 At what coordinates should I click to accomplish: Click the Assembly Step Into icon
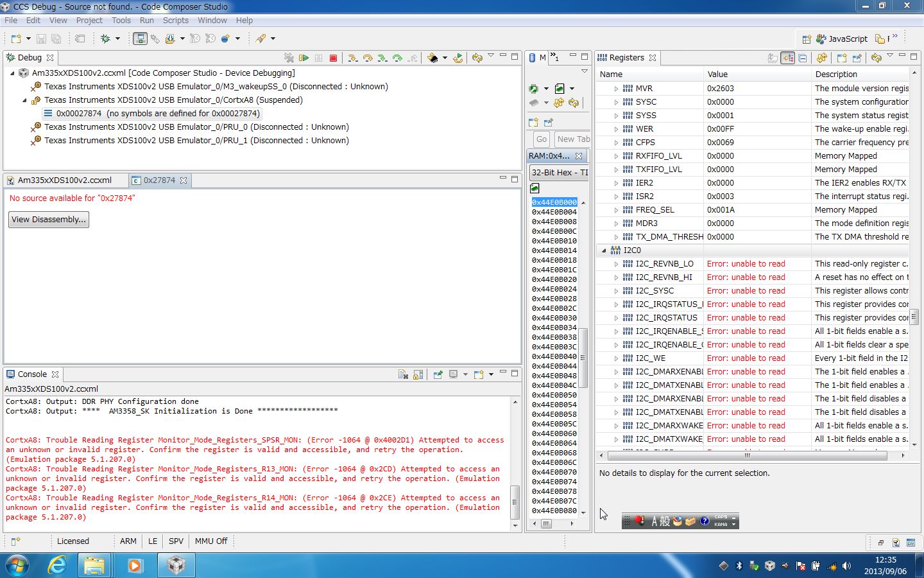[382, 58]
